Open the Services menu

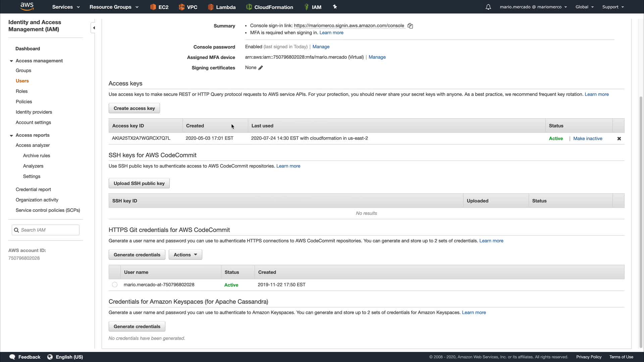coord(66,7)
